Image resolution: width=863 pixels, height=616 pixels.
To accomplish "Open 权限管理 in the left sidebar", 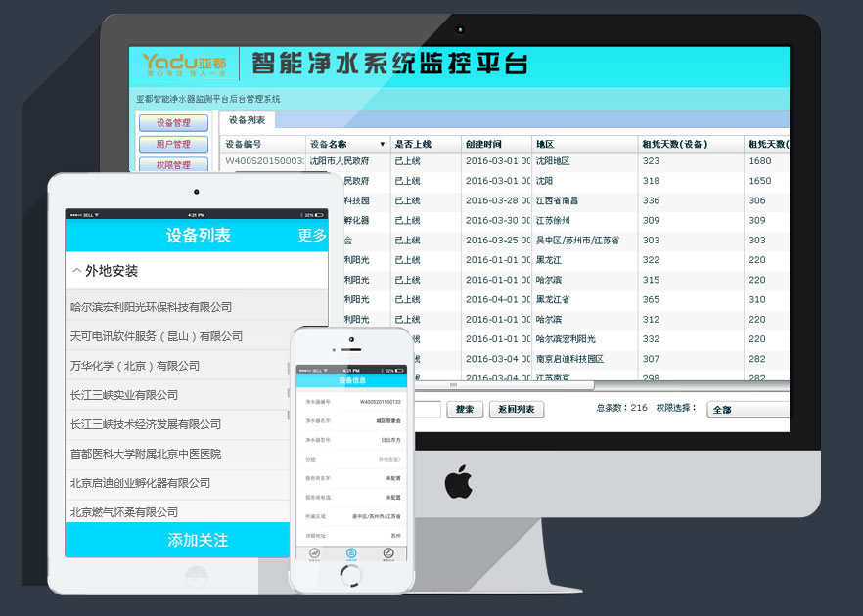I will (173, 165).
